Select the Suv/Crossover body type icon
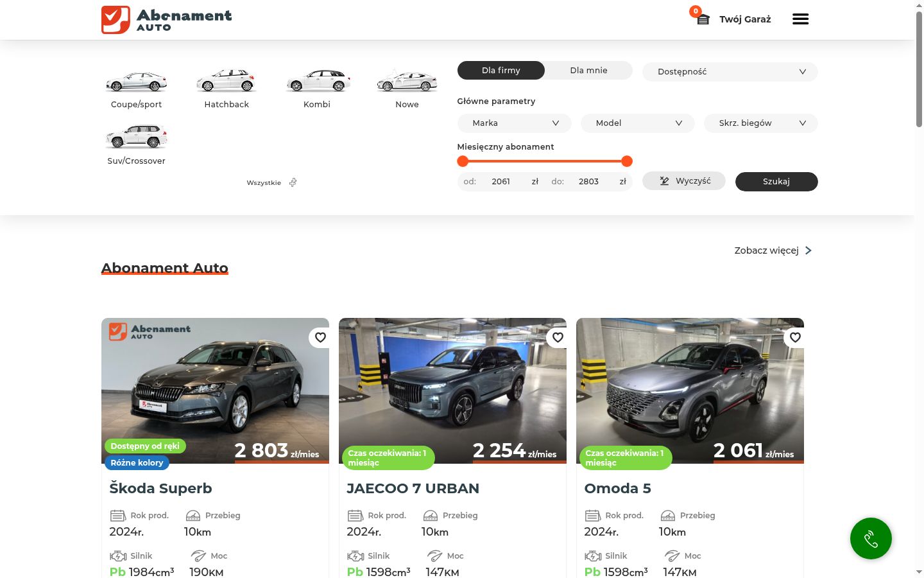Screen dimensions: 924x578 136,137
